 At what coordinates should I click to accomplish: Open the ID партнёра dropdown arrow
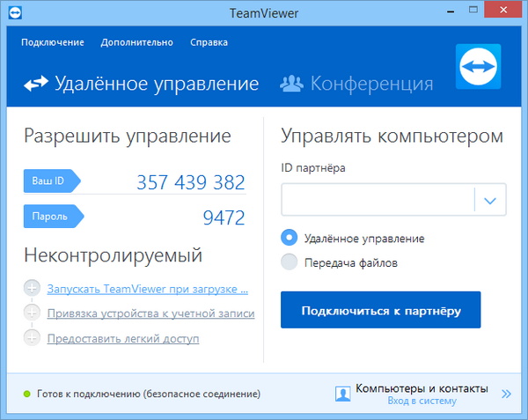[x=490, y=200]
